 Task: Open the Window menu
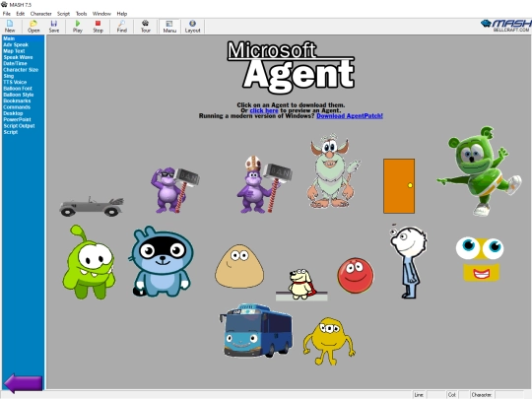[101, 14]
